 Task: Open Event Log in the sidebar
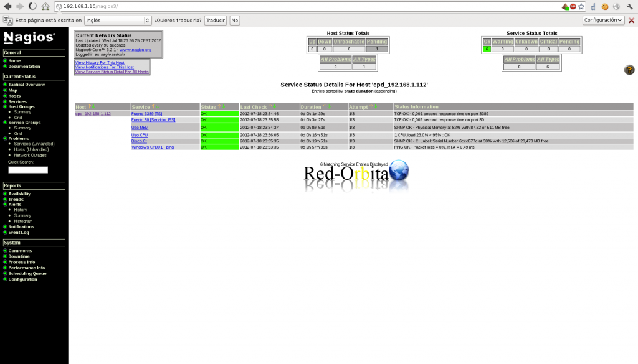pos(18,233)
